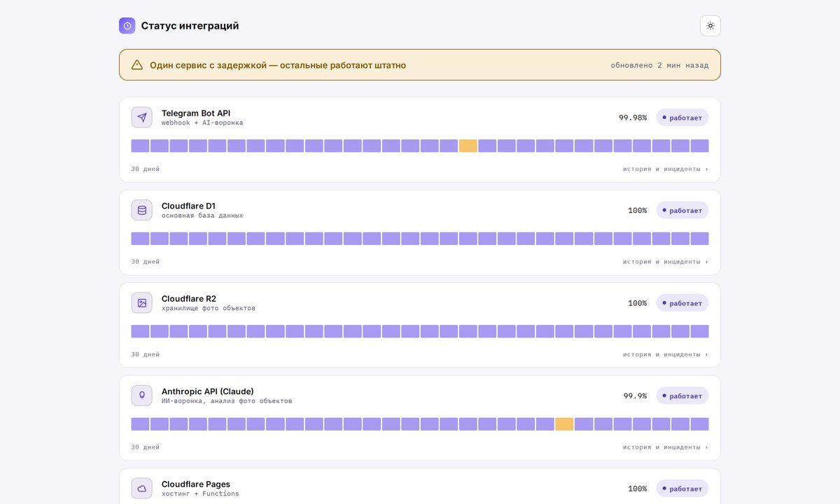The height and width of the screenshot is (504, 840).
Task: Select the first day segment of Telegram uptime bar
Action: (x=140, y=146)
